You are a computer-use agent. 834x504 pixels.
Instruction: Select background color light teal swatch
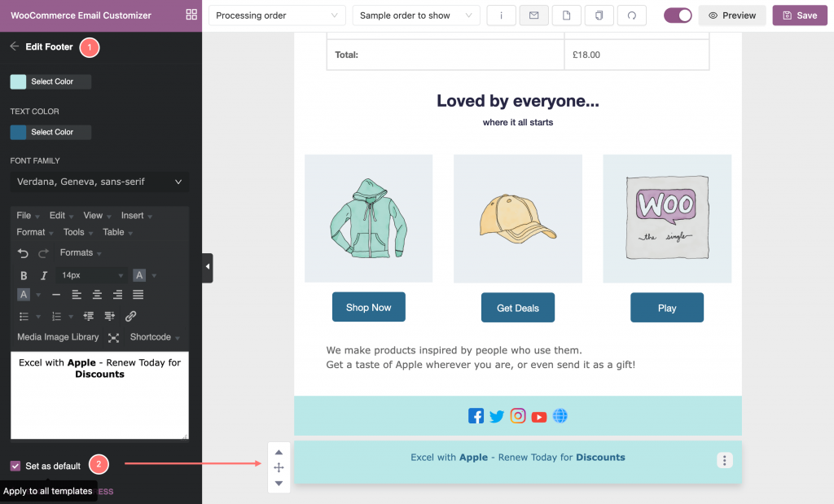click(18, 81)
